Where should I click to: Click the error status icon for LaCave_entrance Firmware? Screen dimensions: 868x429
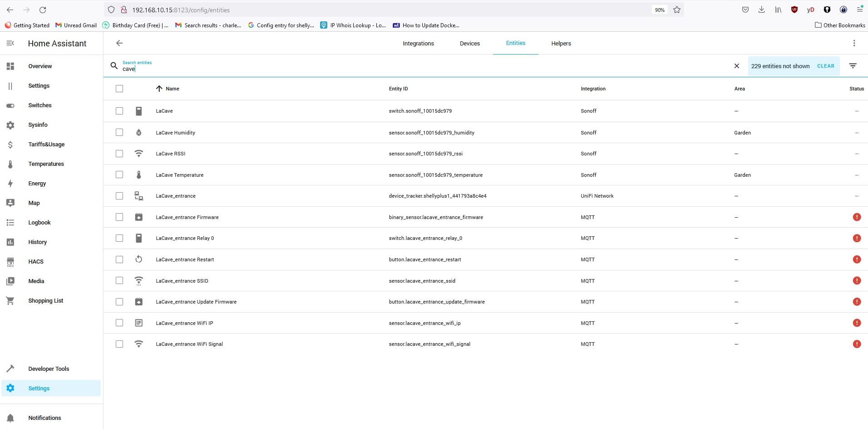point(857,217)
